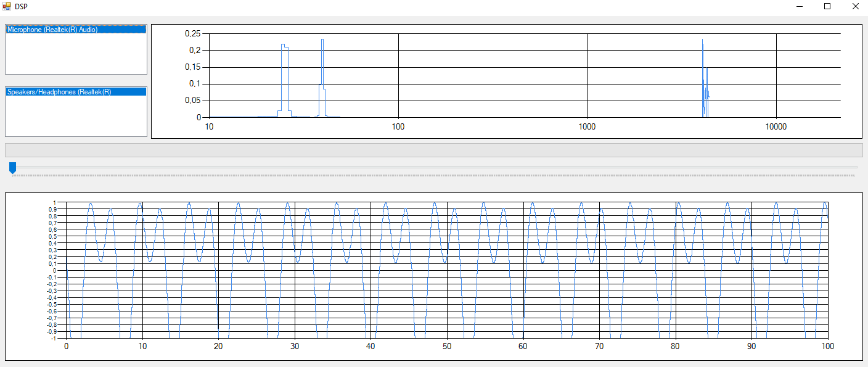Click the blue slider thumb
Image resolution: width=868 pixels, height=367 pixels.
12,168
